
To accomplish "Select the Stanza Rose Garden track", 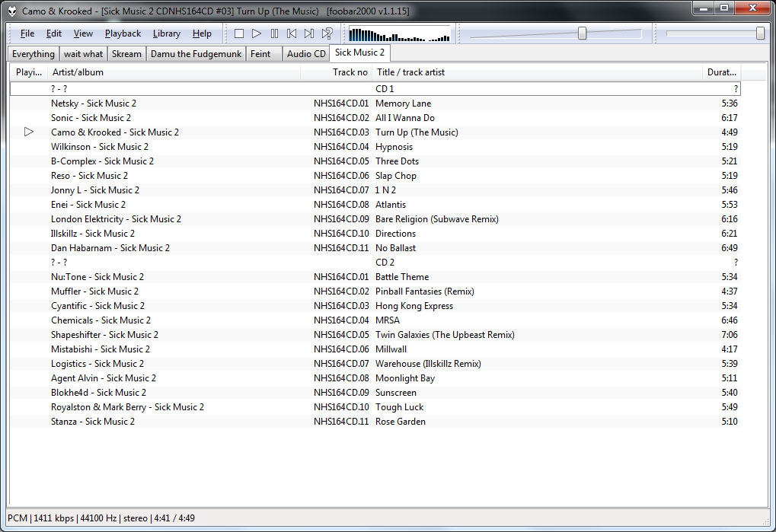I will coord(375,421).
